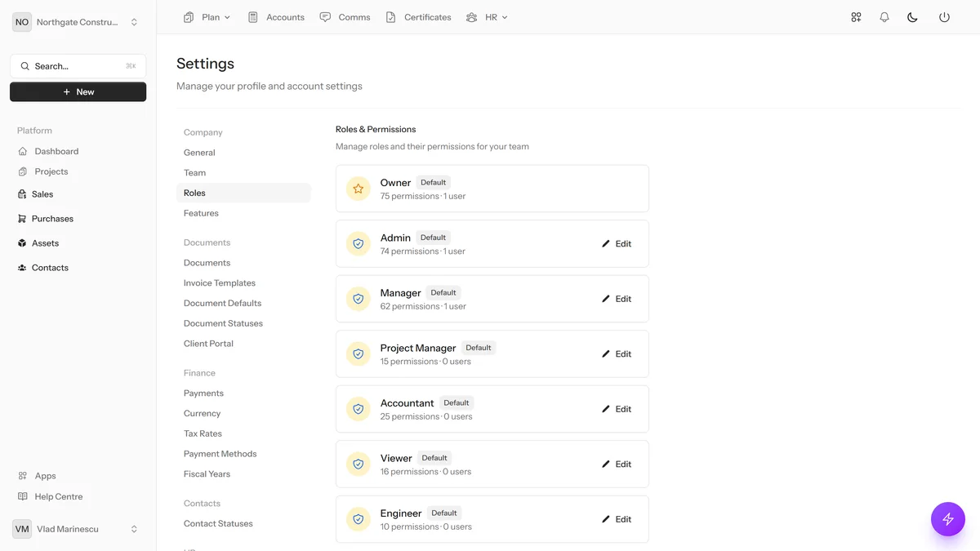Open the notifications bell
Viewport: 980px width, 551px height.
coord(884,17)
